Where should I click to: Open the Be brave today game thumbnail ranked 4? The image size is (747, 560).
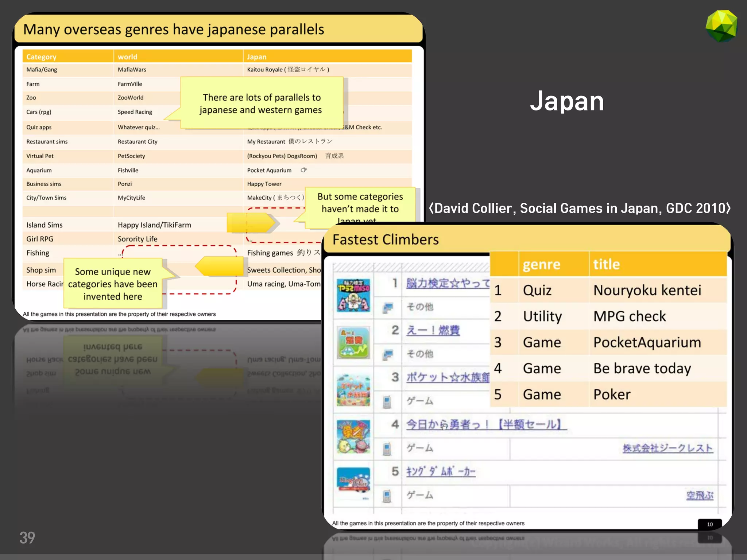coord(353,437)
